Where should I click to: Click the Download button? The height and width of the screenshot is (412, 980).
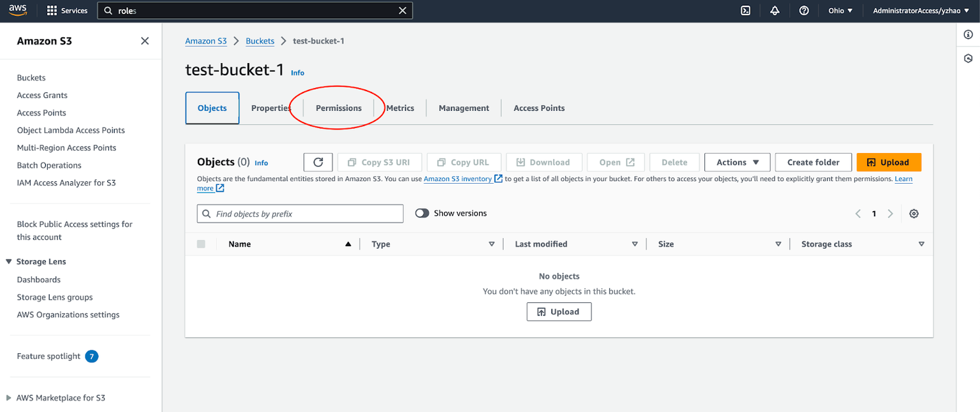coord(544,162)
